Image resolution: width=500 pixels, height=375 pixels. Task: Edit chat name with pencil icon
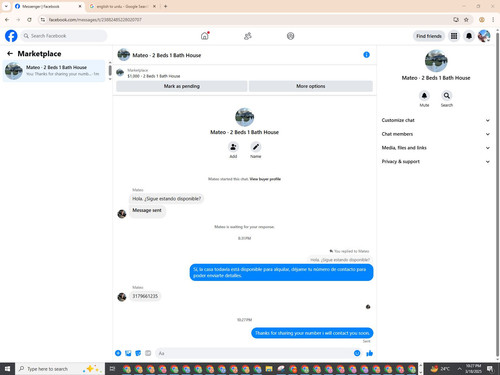point(256,147)
